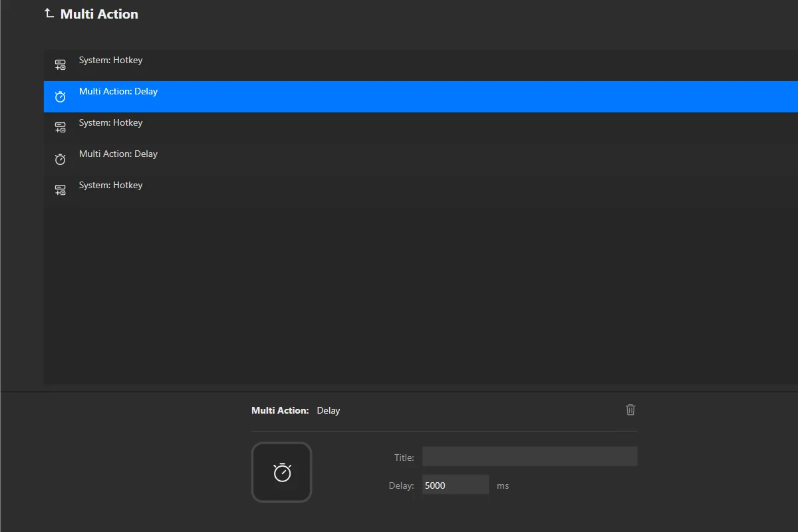Click the "Multi Action" page title
The height and width of the screenshot is (532, 798).
99,14
